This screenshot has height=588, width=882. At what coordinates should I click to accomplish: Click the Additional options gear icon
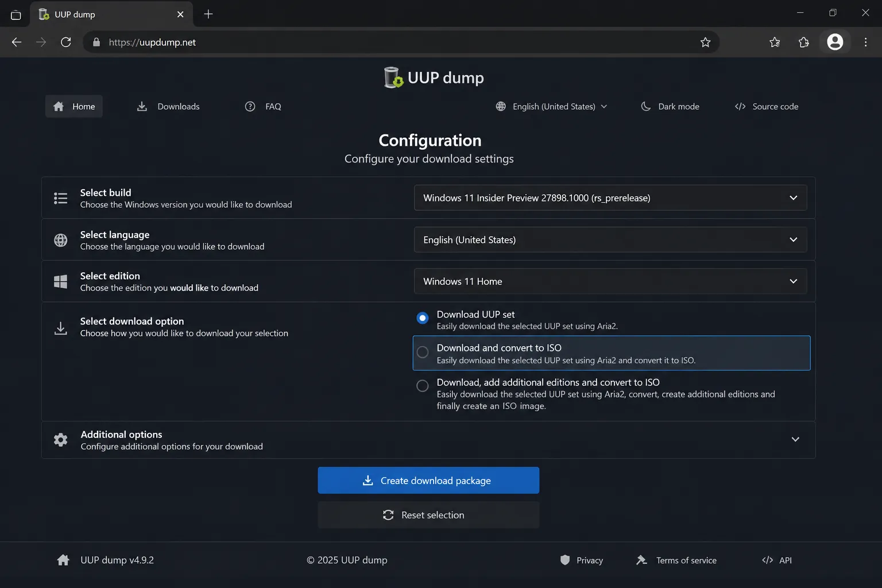click(x=60, y=440)
